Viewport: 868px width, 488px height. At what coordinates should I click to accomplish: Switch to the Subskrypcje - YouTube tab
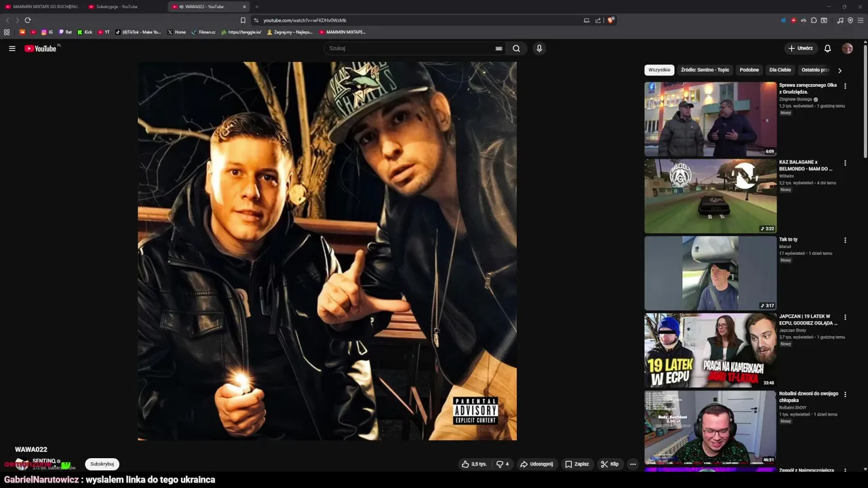[117, 6]
